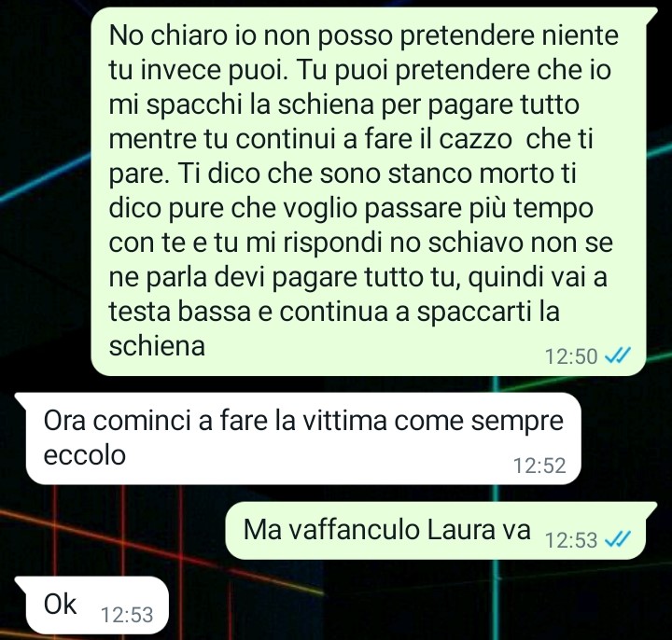Select the 12:53 timestamp beside 'Laura va'
Image resolution: width=672 pixels, height=640 pixels.
tap(571, 540)
